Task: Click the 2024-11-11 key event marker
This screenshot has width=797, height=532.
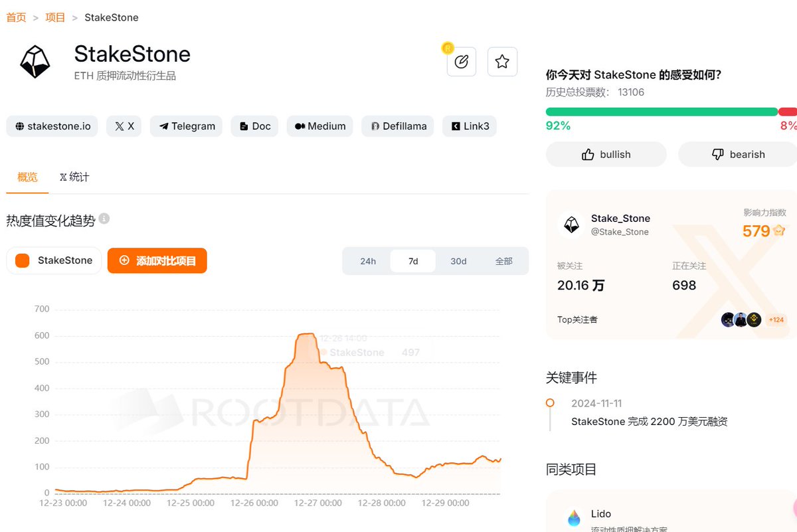Action: 550,403
